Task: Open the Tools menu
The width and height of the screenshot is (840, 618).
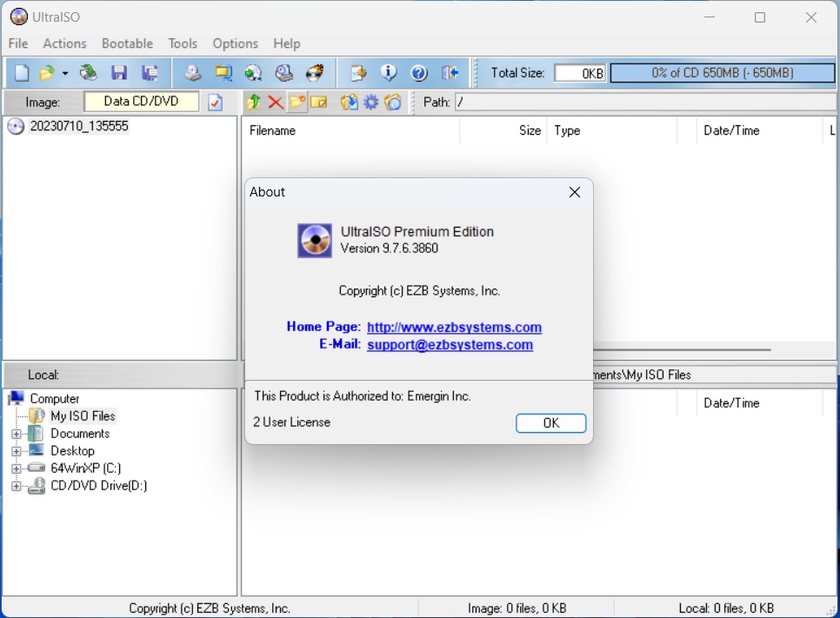Action: (183, 43)
